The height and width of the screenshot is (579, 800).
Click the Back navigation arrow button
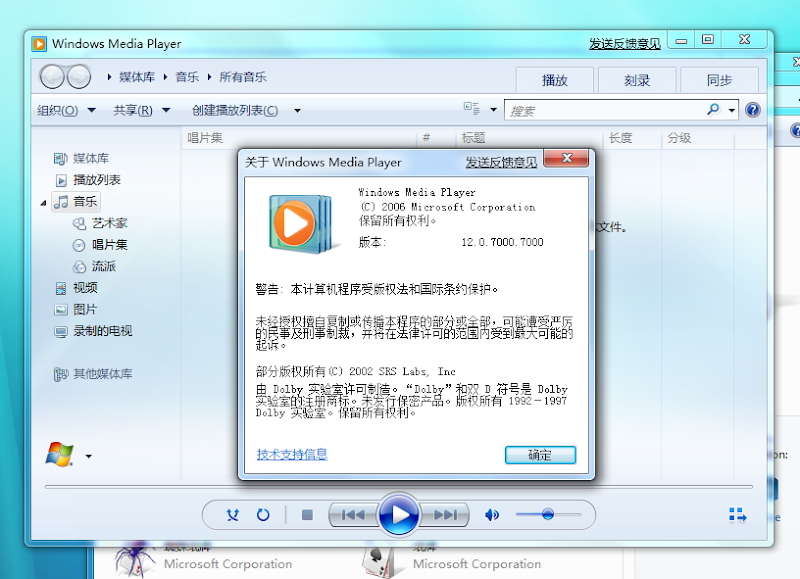point(52,77)
